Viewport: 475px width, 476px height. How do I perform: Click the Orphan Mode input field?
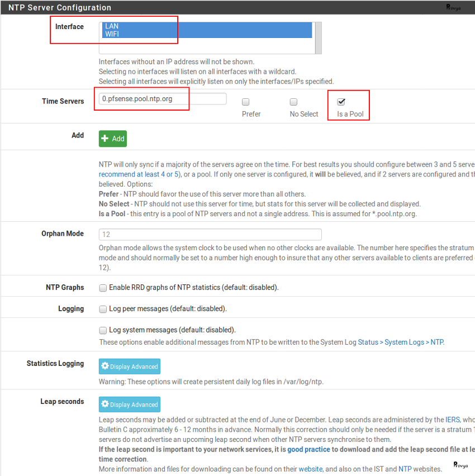click(210, 234)
